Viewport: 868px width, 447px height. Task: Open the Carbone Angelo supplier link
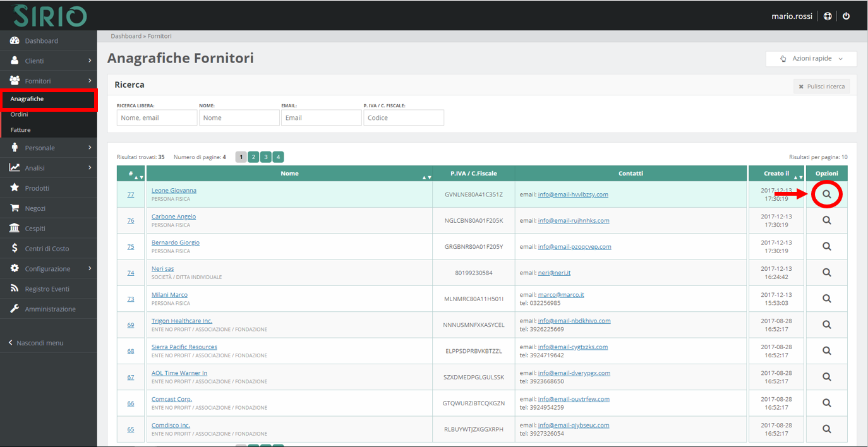click(174, 217)
